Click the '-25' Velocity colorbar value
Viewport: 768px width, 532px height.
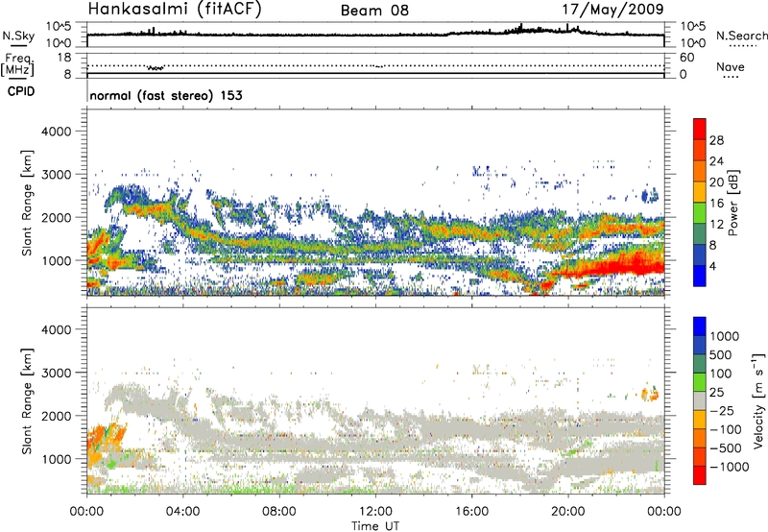pos(723,410)
